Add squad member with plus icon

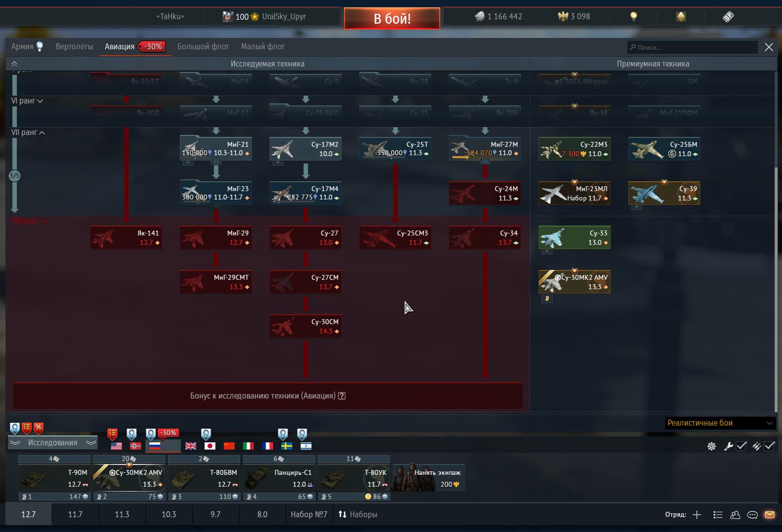tap(697, 515)
